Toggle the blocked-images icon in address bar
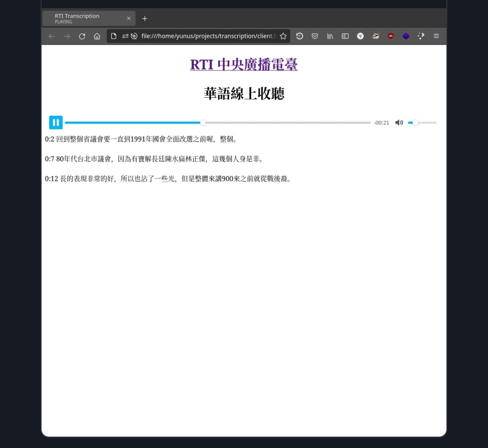The image size is (488, 448). pyautogui.click(x=134, y=36)
